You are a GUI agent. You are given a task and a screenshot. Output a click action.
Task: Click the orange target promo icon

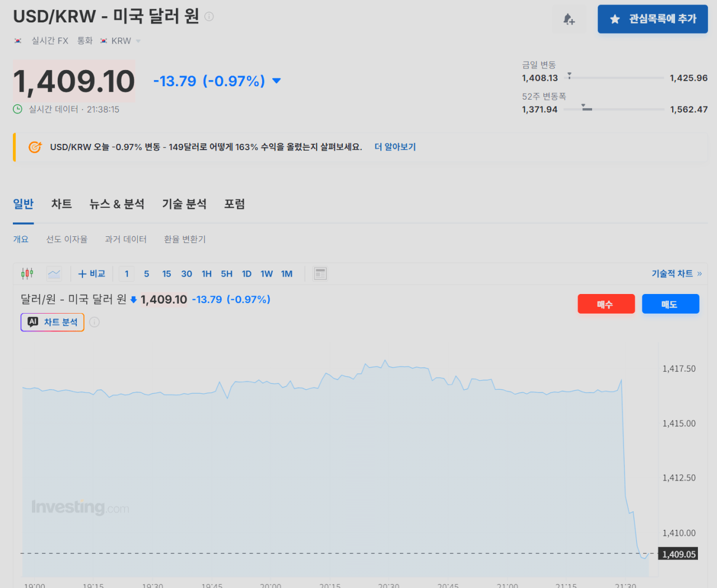[x=35, y=147]
